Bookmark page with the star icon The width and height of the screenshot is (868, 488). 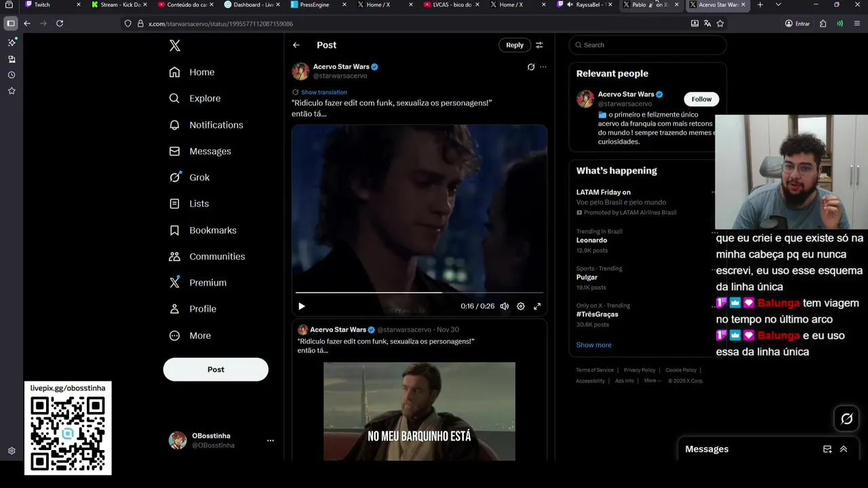click(x=720, y=23)
